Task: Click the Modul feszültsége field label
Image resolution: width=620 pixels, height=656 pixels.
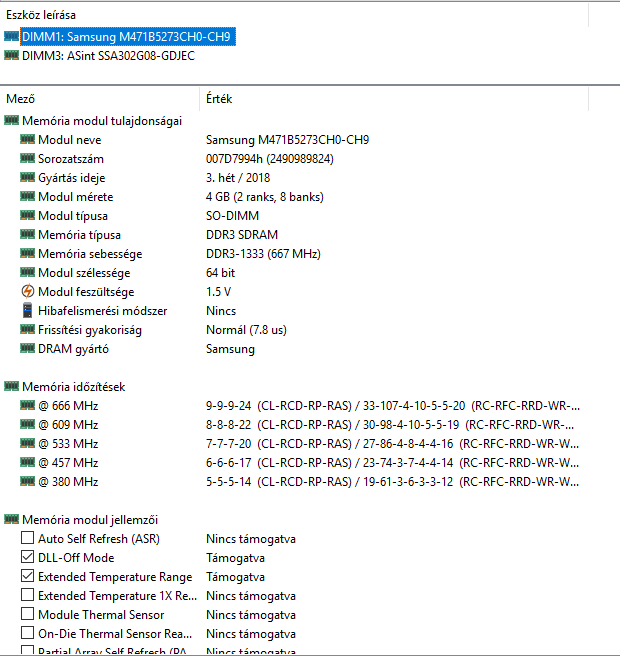Action: point(86,292)
